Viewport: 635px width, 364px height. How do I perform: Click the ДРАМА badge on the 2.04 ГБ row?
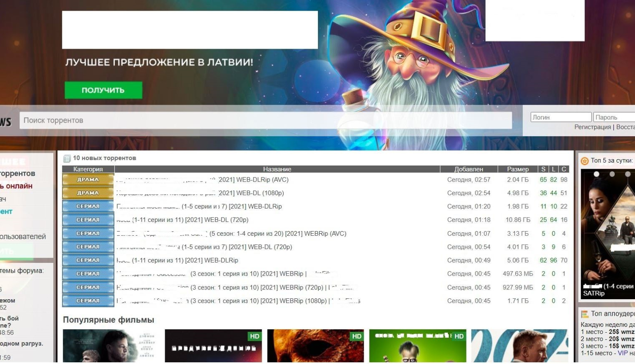pos(88,179)
